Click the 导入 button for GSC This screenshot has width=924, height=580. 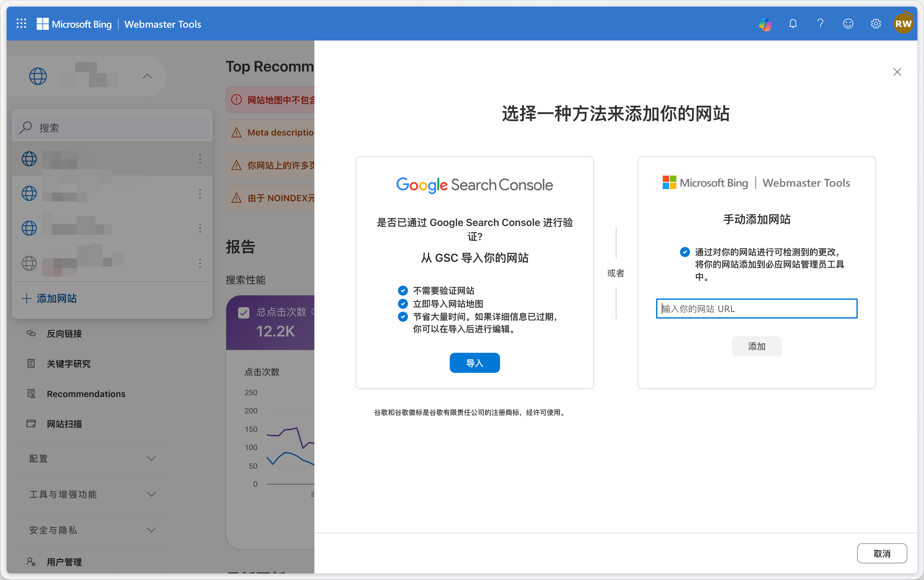pyautogui.click(x=475, y=362)
